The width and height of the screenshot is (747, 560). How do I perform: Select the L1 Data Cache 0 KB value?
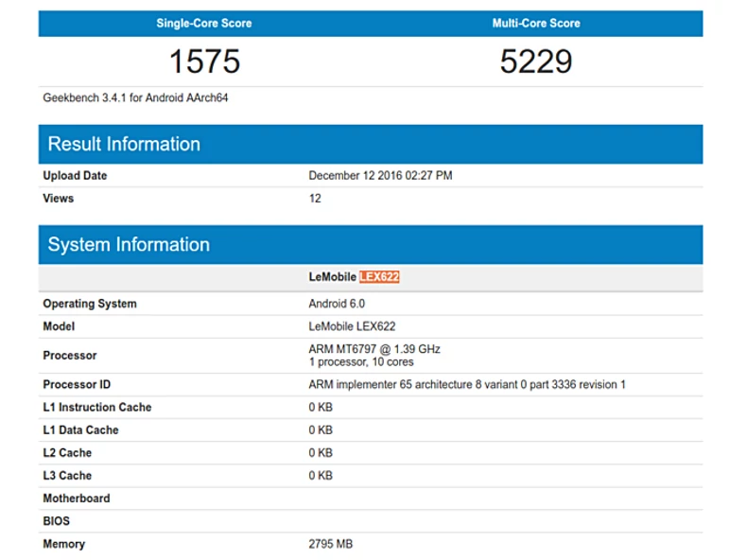(321, 430)
